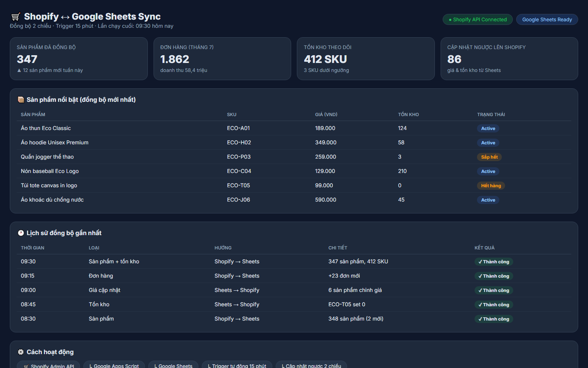This screenshot has height=368, width=588.
Task: Click the SKU cell ECO-A01
Action: tap(238, 128)
